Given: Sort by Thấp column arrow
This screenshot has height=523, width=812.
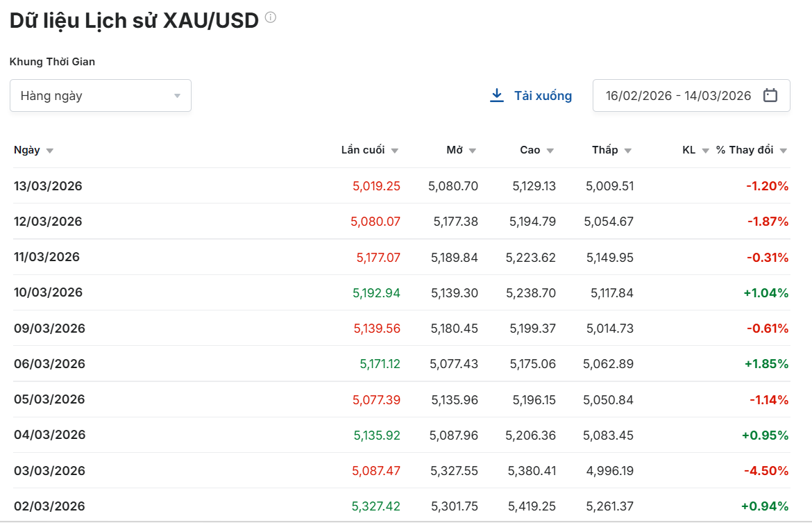Looking at the screenshot, I should (x=627, y=151).
